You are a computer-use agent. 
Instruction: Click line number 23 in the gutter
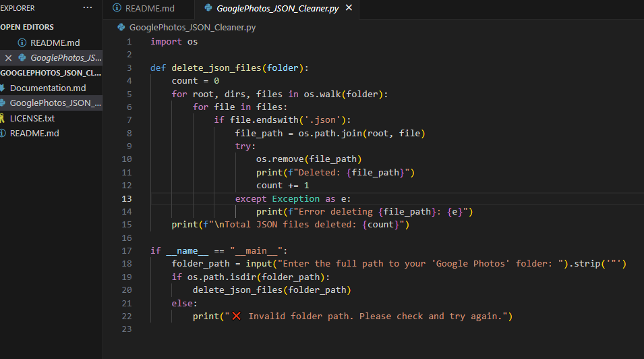point(127,329)
